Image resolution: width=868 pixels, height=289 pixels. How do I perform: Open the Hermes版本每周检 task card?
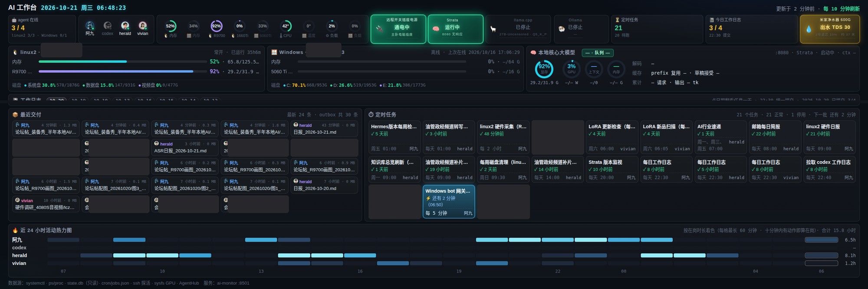395,137
